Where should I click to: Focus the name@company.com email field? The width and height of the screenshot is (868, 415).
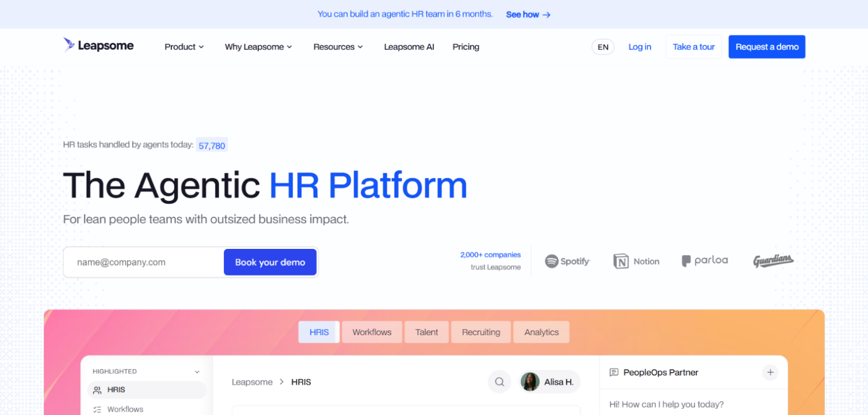pyautogui.click(x=144, y=262)
